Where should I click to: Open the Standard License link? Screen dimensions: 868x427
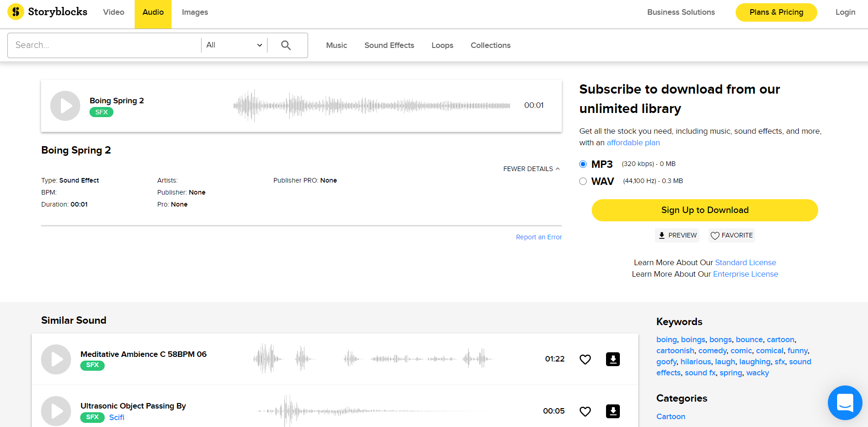click(x=745, y=262)
